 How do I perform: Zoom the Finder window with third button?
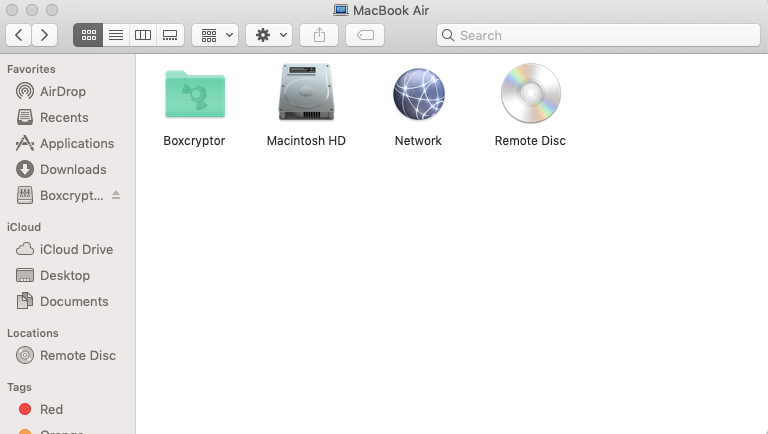pyautogui.click(x=51, y=10)
